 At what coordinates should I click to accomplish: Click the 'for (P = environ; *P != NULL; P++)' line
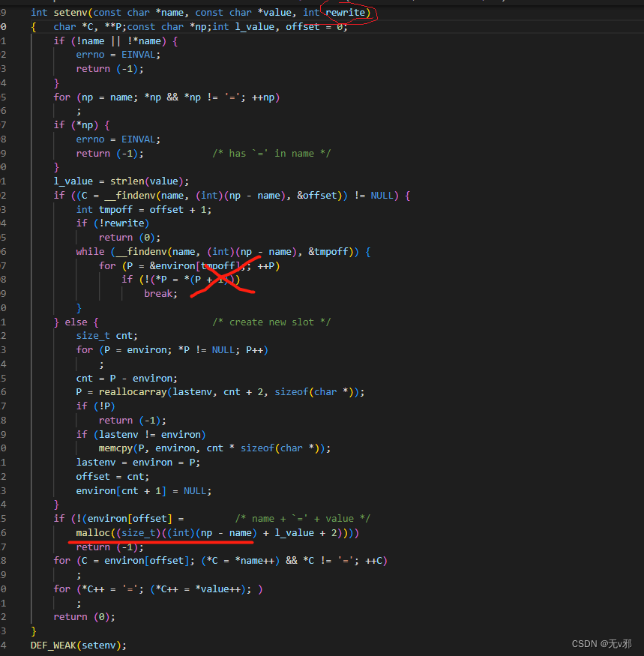(x=172, y=350)
